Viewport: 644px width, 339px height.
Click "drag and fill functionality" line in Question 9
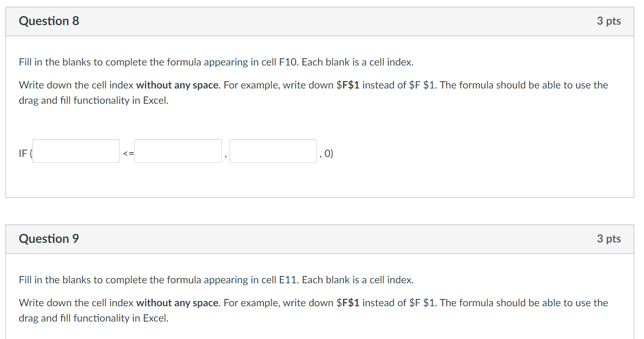pos(93,318)
